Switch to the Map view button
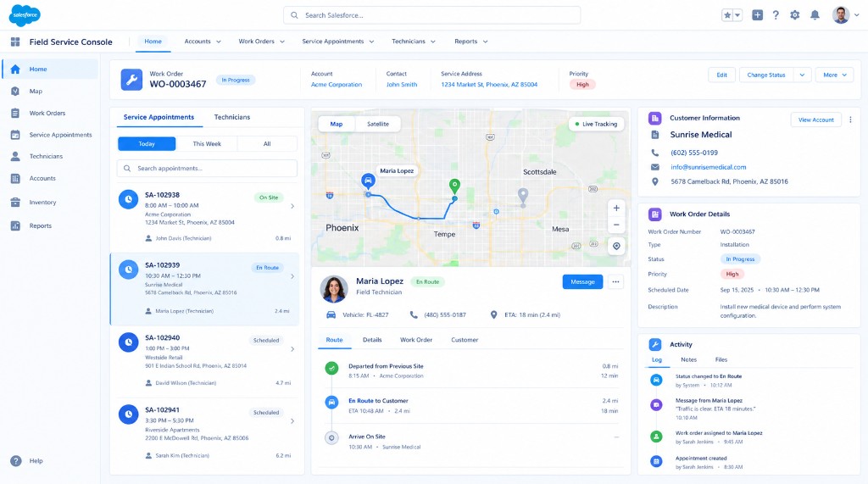 click(336, 124)
